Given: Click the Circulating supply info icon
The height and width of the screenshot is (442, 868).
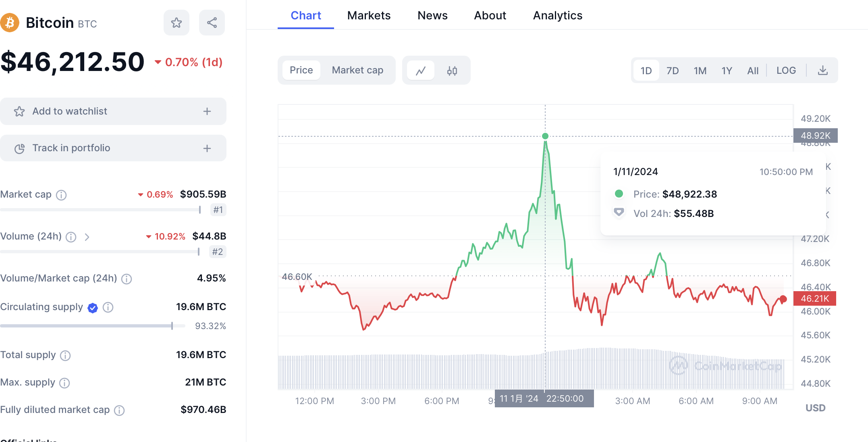Looking at the screenshot, I should (x=108, y=307).
